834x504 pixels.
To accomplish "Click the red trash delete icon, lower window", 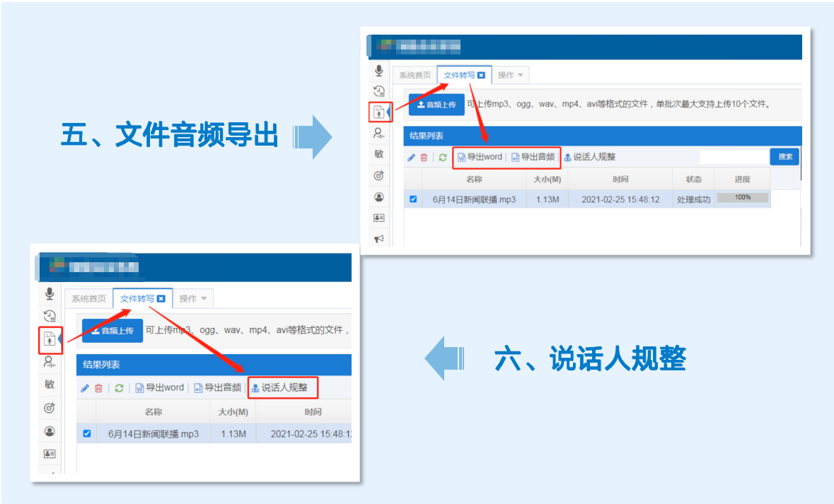I will pyautogui.click(x=99, y=388).
